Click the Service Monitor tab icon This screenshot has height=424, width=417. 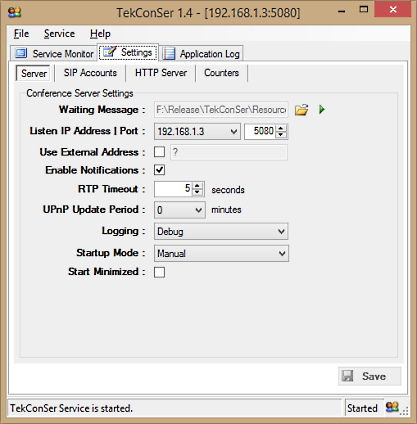click(x=21, y=53)
